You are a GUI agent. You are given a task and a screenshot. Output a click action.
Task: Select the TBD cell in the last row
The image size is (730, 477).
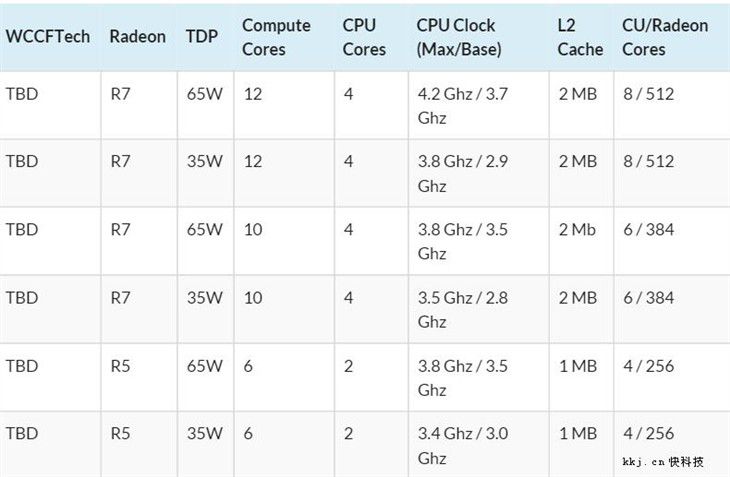[22, 433]
